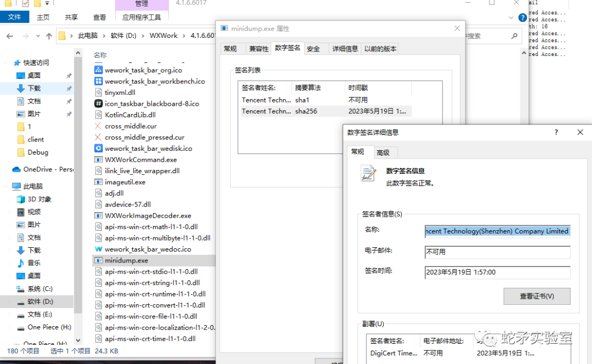Select the sha256 Tencent signature row
The height and width of the screenshot is (364, 592).
(326, 111)
